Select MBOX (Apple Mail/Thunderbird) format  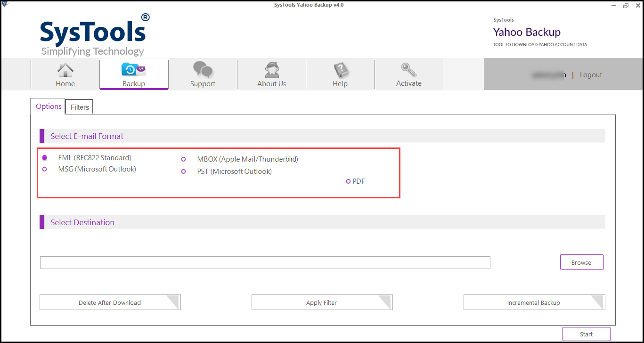184,159
